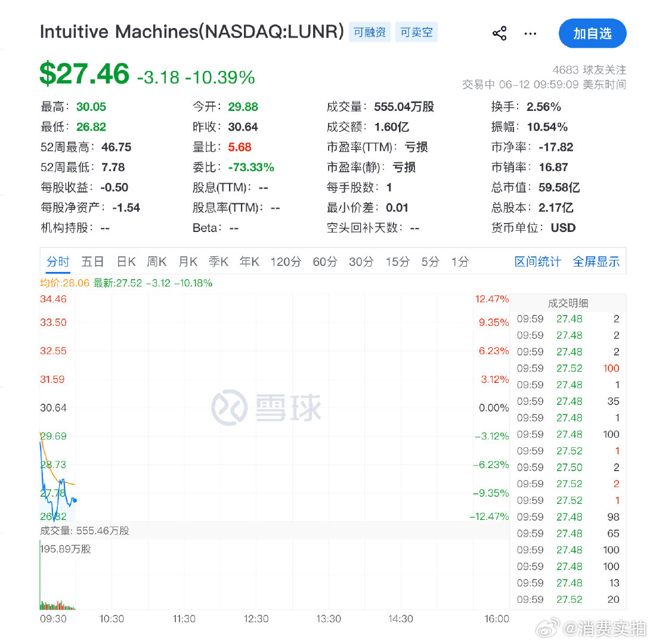Click the volume bars at chart bottom
The image size is (653, 644).
(x=57, y=605)
